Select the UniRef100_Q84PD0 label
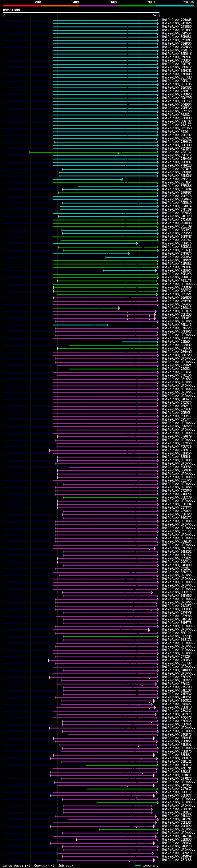This screenshot has height=868, width=197. (177, 43)
